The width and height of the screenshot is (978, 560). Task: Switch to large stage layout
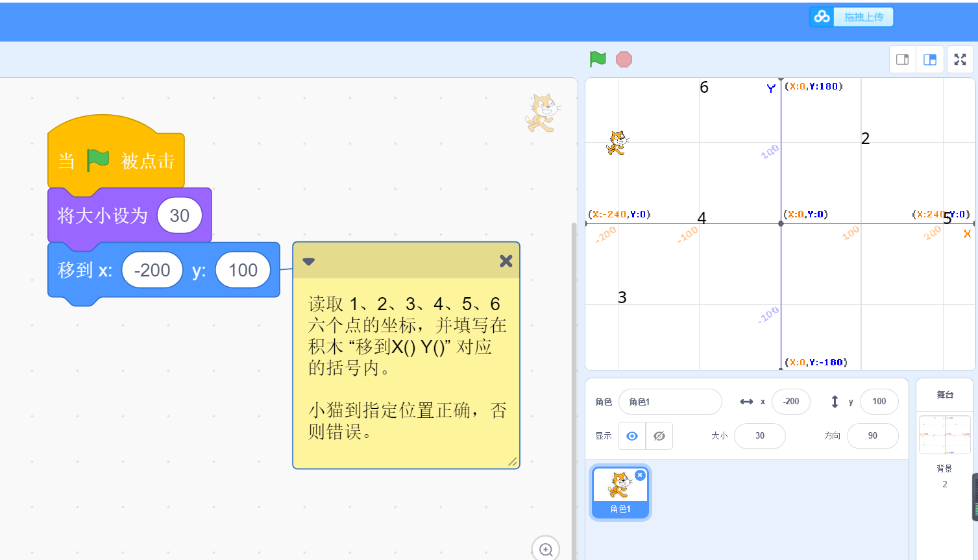pyautogui.click(x=930, y=60)
